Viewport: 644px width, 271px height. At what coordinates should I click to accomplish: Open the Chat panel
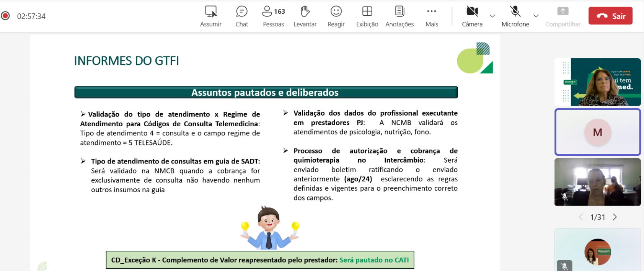[241, 11]
